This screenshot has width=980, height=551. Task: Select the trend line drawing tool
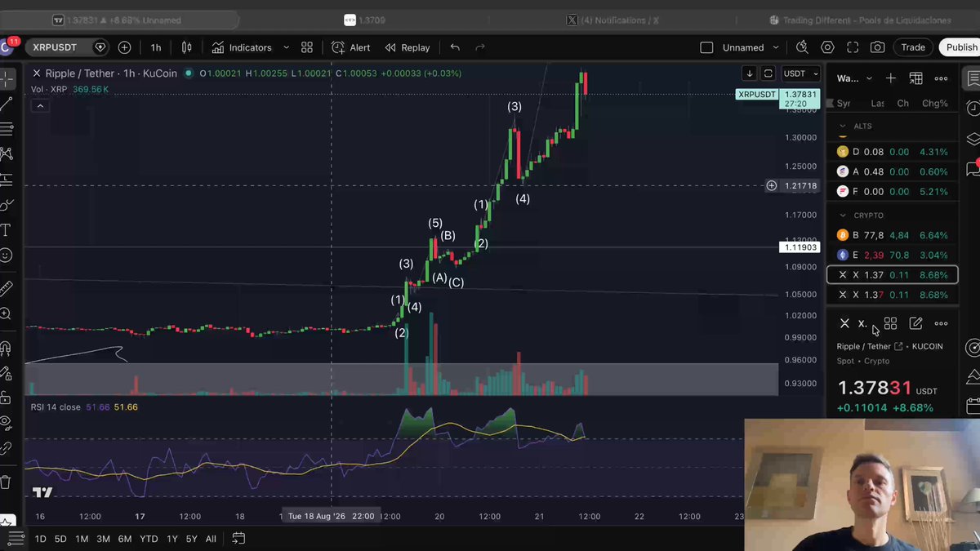(x=7, y=104)
